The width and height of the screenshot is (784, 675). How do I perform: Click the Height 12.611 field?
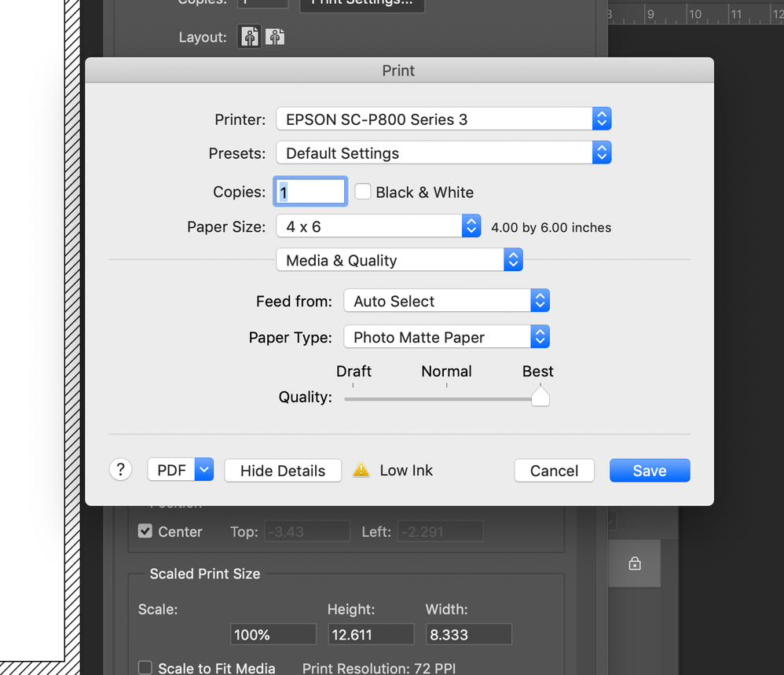pos(371,634)
